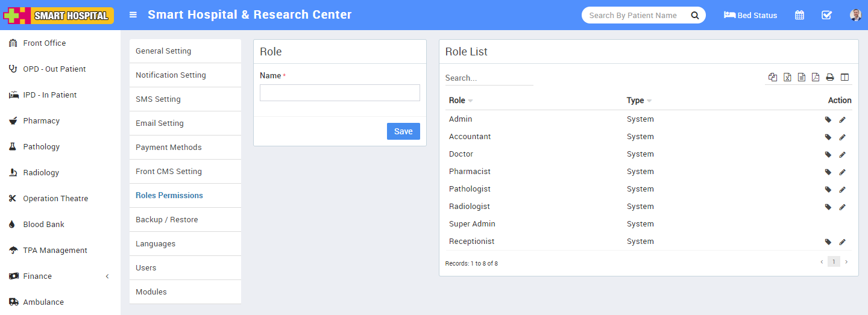This screenshot has width=868, height=315.
Task: Open Bed Status from the header
Action: pos(750,15)
